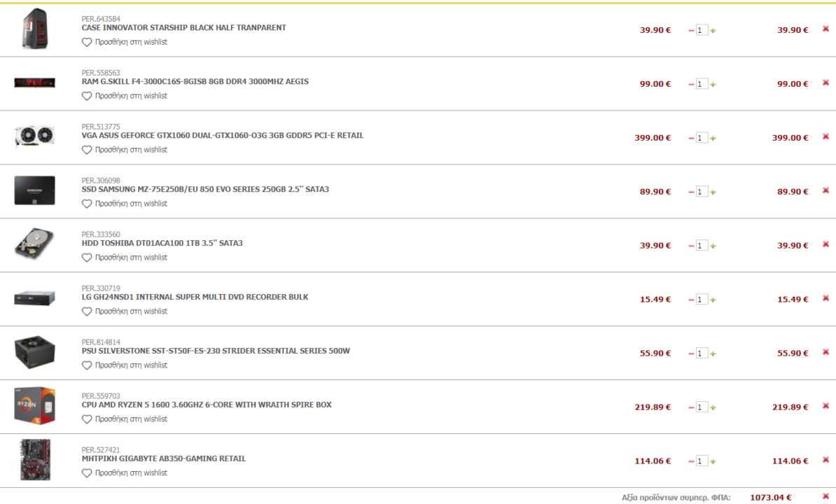
Task: Add CASE INNOVATOR STARSHIP to wishlist
Action: 124,42
